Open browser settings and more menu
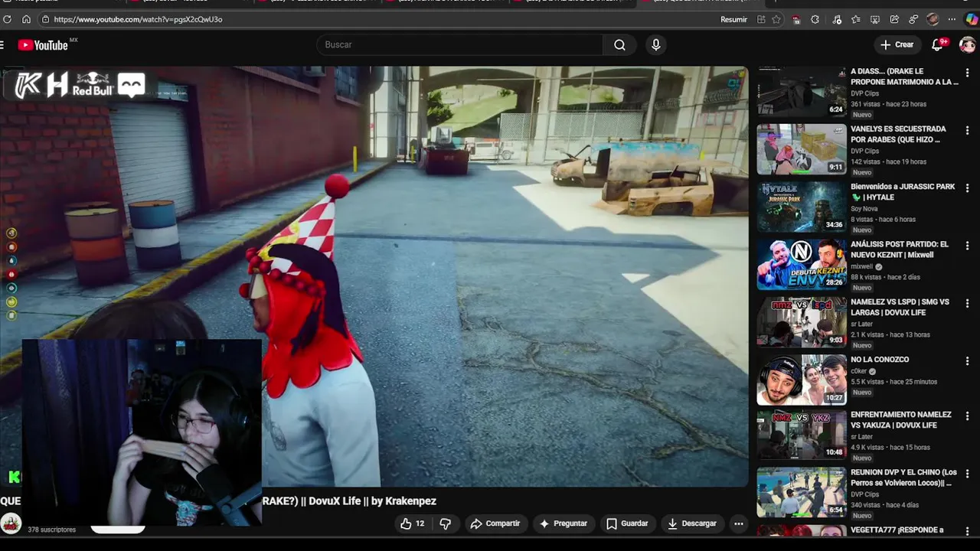Image resolution: width=980 pixels, height=551 pixels. pyautogui.click(x=952, y=19)
